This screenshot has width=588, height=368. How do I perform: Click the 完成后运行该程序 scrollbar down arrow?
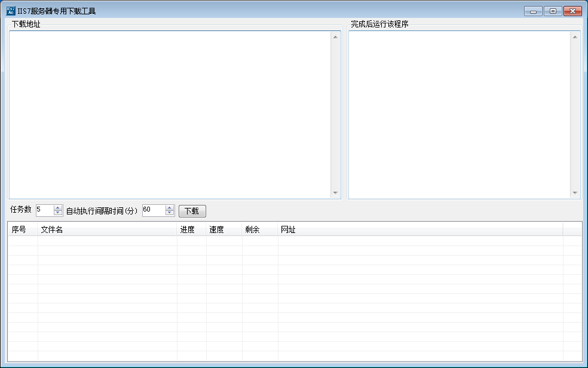[x=575, y=193]
